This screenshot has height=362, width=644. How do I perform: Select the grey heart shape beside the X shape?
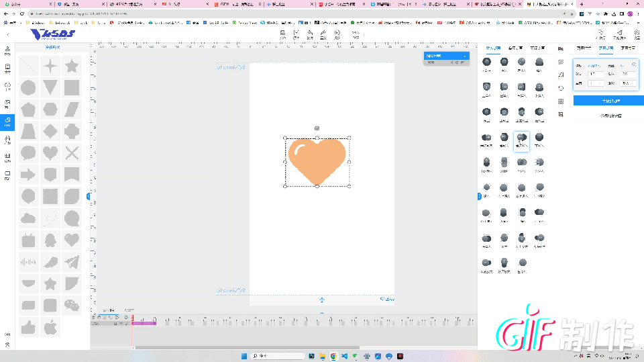(50, 153)
